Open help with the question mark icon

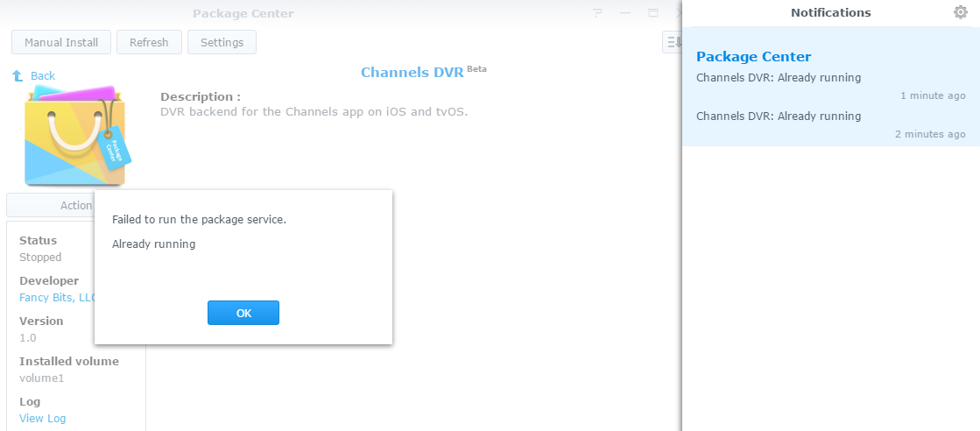coord(597,13)
